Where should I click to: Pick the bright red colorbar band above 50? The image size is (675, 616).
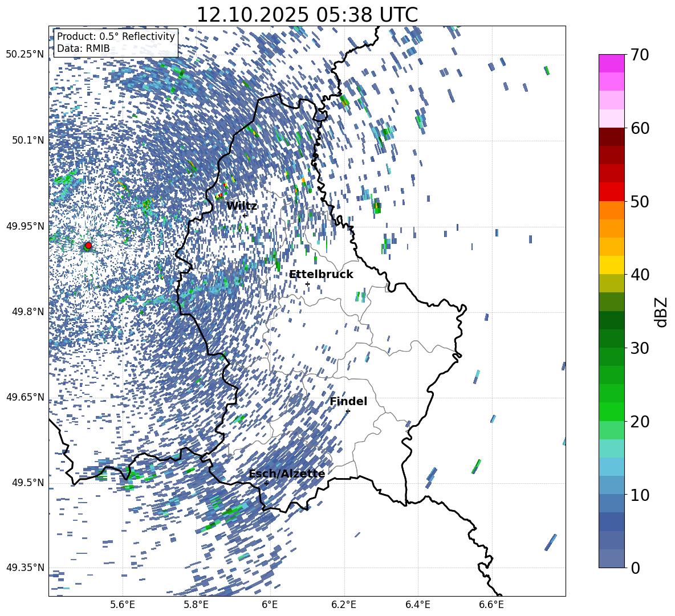pyautogui.click(x=611, y=192)
